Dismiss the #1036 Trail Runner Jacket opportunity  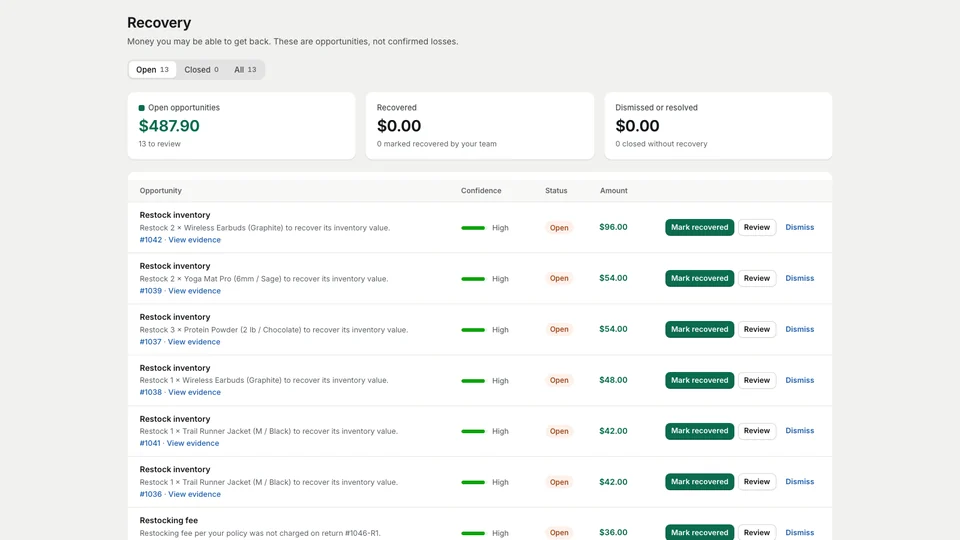click(800, 482)
